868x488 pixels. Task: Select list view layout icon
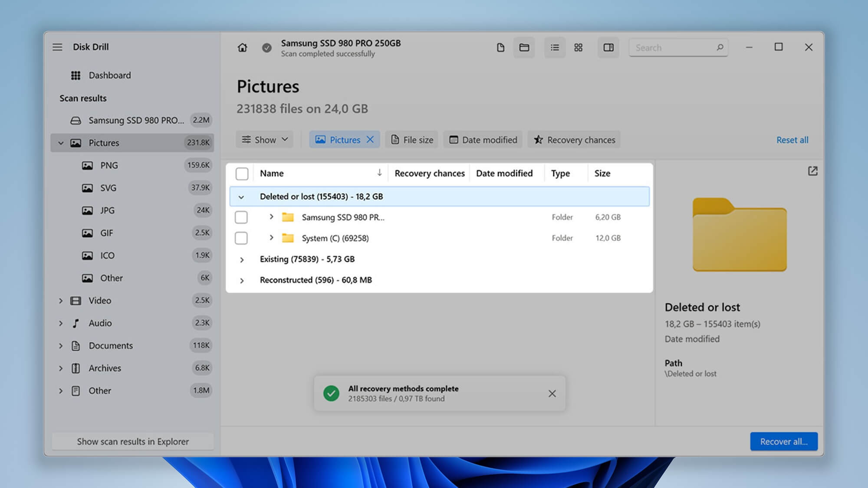point(555,47)
